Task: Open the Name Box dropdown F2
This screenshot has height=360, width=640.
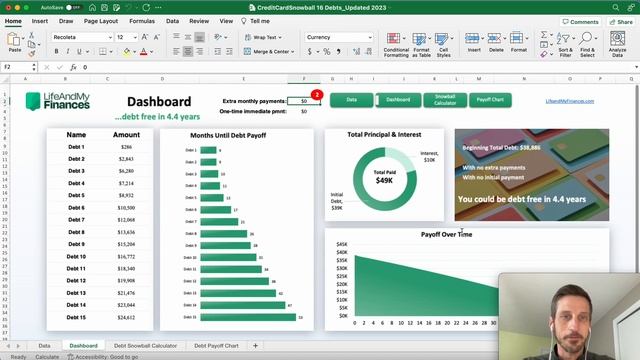Action: pos(34,67)
